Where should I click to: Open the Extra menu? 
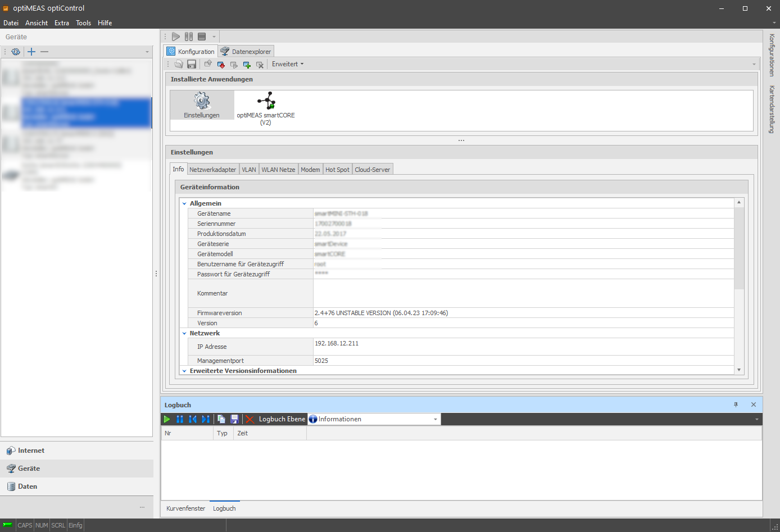pyautogui.click(x=62, y=23)
